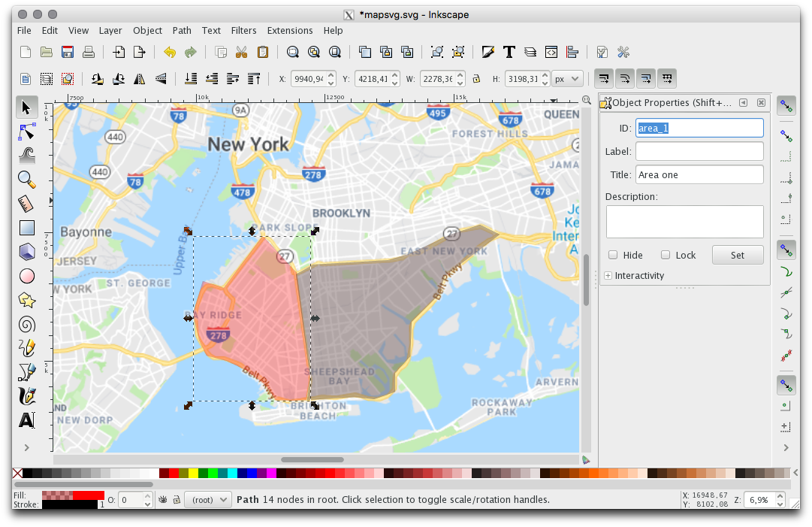The height and width of the screenshot is (527, 812).
Task: Click the Set button
Action: click(x=738, y=255)
